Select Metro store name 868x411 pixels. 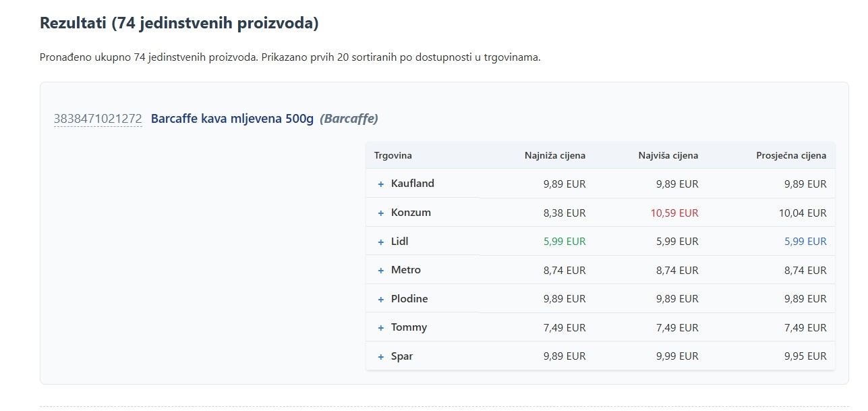point(406,270)
